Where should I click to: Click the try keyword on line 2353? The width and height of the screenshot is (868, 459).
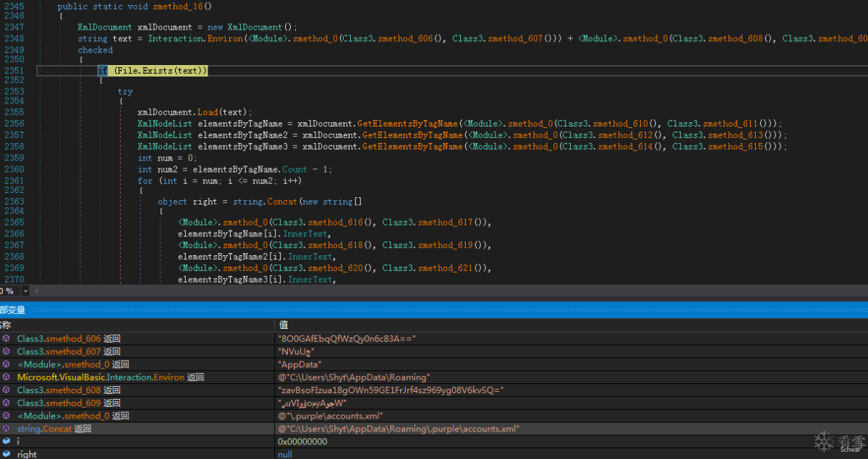[x=125, y=92]
